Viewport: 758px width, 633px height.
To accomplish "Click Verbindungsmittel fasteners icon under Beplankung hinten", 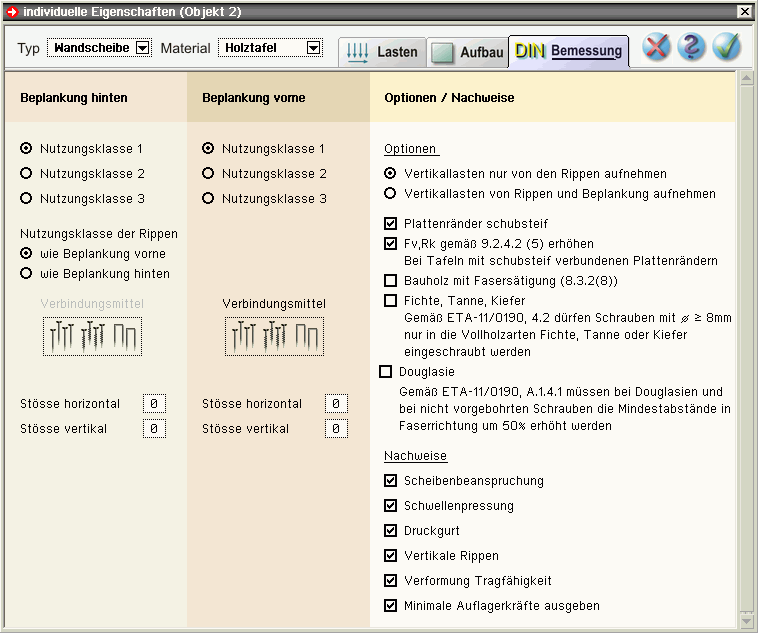I will pyautogui.click(x=92, y=337).
